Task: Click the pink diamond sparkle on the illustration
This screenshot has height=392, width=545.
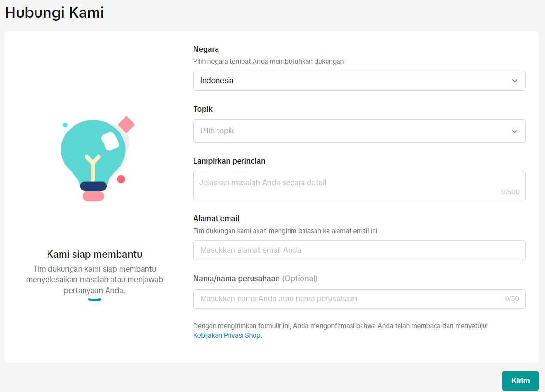Action: click(126, 125)
